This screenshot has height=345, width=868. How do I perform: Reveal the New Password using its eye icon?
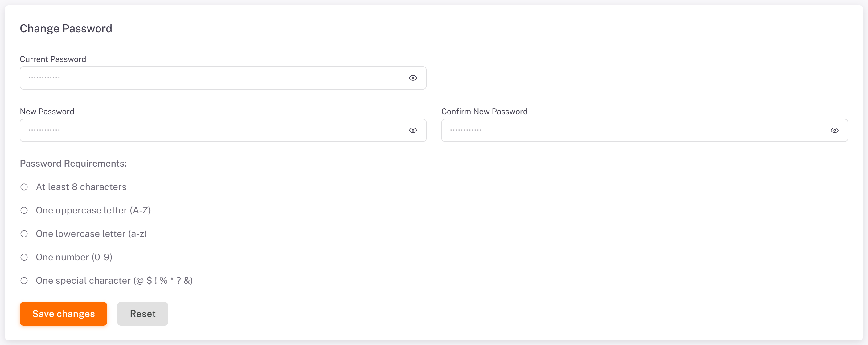pyautogui.click(x=413, y=130)
